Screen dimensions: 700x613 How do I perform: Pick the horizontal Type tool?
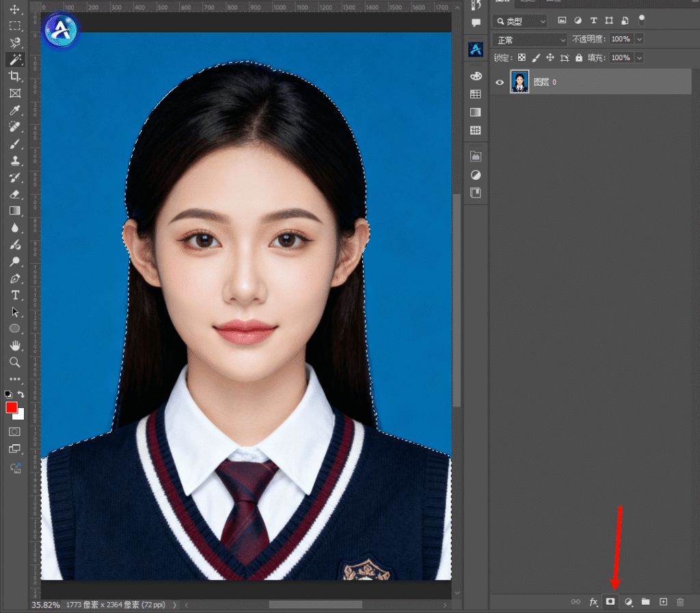coord(14,295)
